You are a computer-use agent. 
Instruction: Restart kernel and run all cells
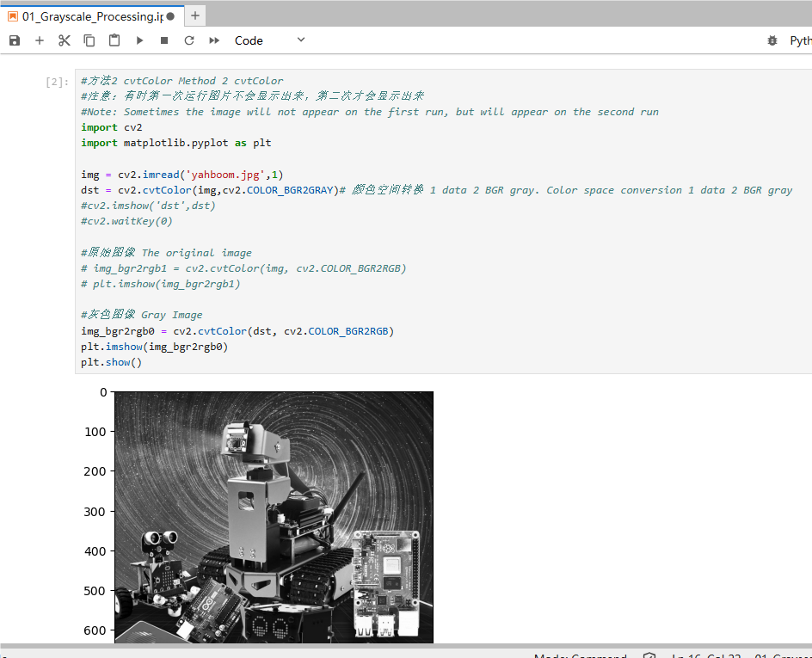pyautogui.click(x=214, y=40)
